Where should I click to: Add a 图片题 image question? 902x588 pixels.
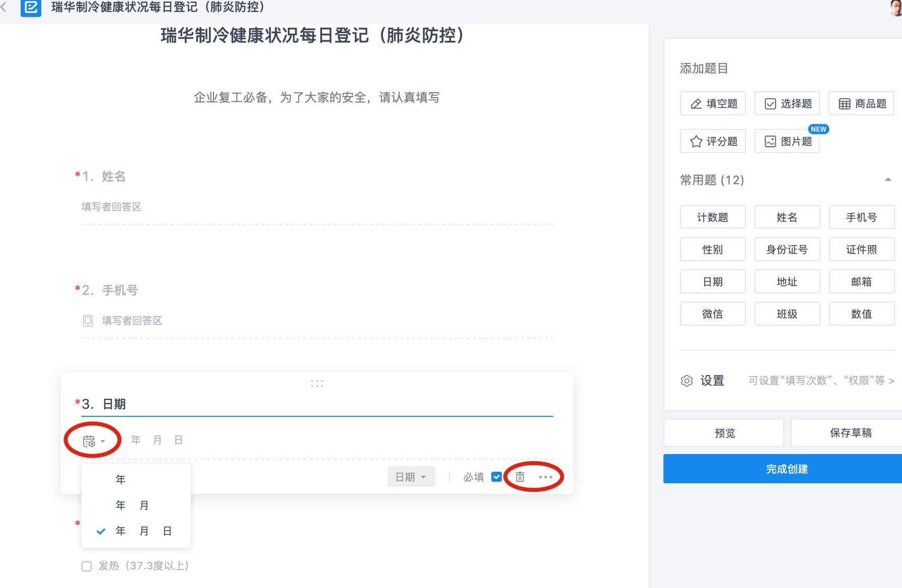click(x=787, y=141)
